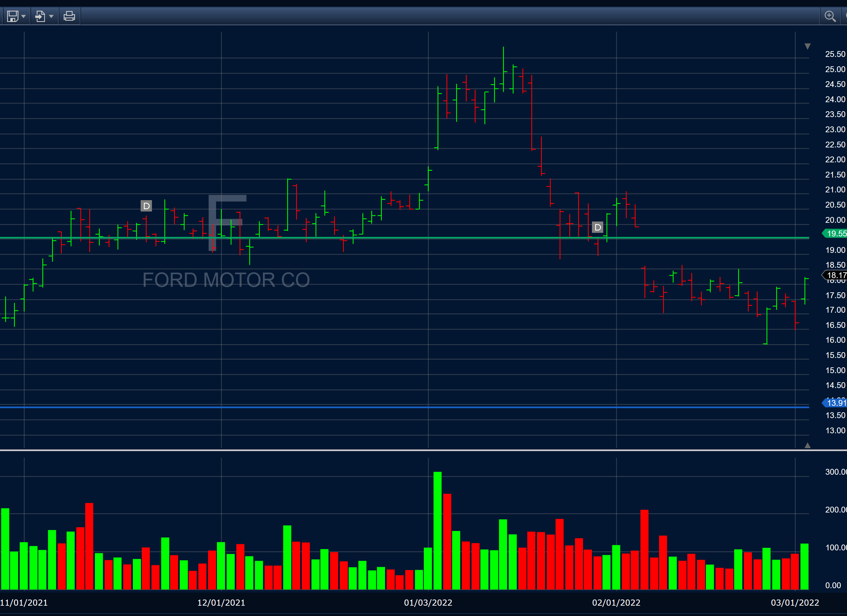Open the Print chart icon
847x616 pixels.
click(70, 16)
